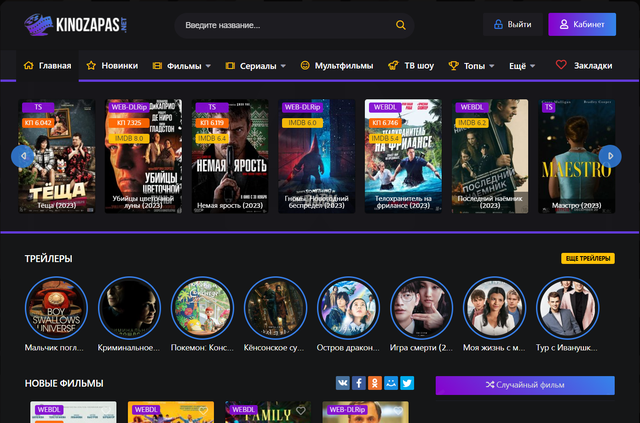Focus the movie title search field

coord(294,25)
